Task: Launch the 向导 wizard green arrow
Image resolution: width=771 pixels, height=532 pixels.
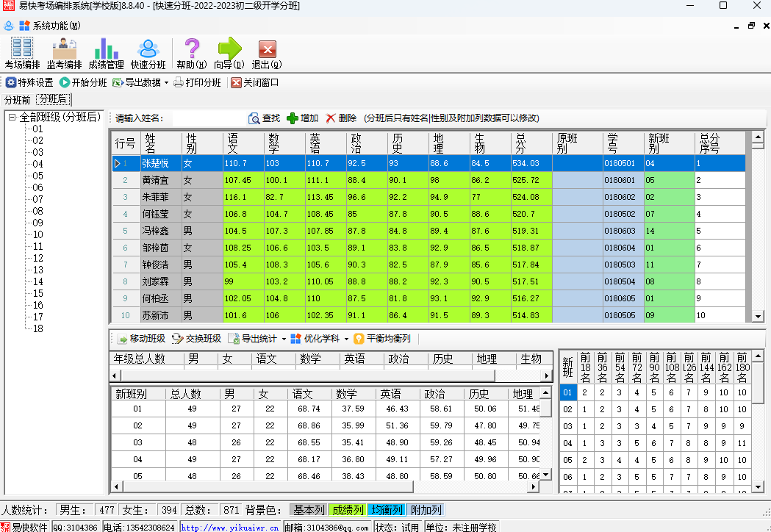Action: (x=229, y=53)
